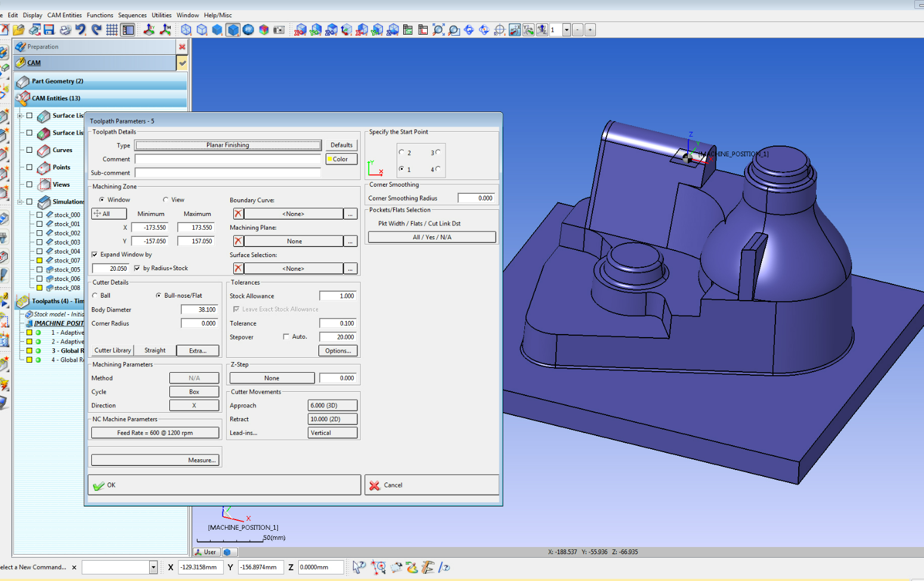The width and height of the screenshot is (924, 581).
Task: Click the camera snapshot icon
Action: click(279, 30)
